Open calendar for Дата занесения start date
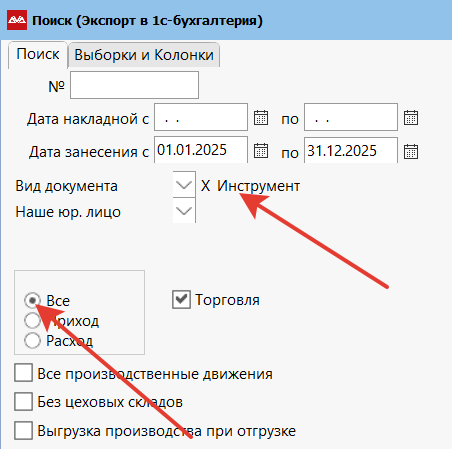452x449 pixels. tap(261, 151)
